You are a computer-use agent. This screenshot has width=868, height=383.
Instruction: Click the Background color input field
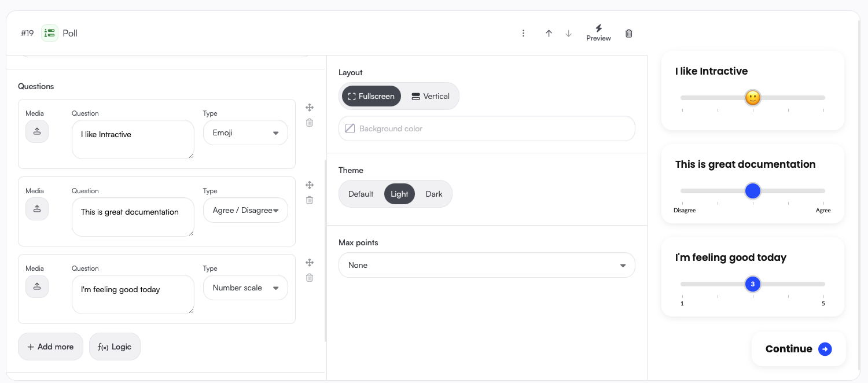487,128
